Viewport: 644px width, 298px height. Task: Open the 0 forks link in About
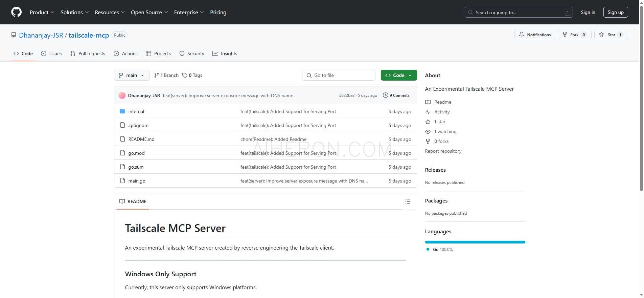[441, 141]
